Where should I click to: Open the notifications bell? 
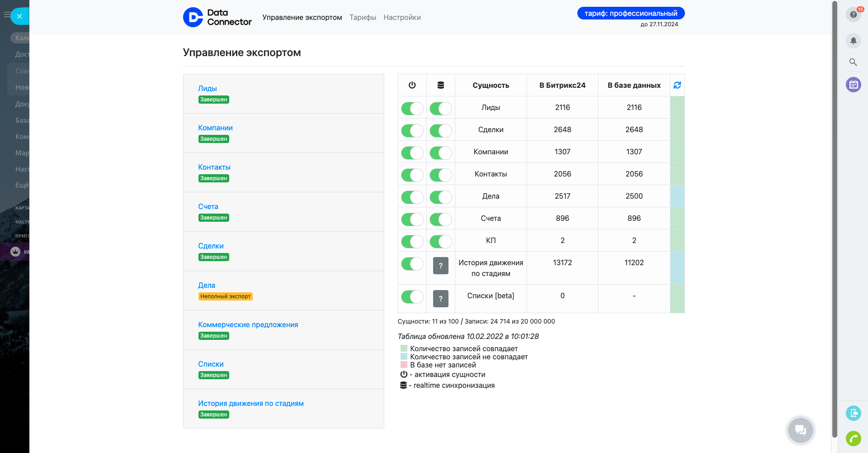pyautogui.click(x=853, y=41)
